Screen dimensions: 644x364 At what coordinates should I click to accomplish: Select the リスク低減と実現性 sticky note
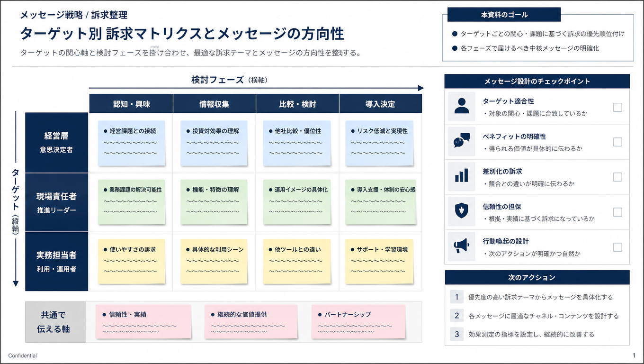coord(379,143)
